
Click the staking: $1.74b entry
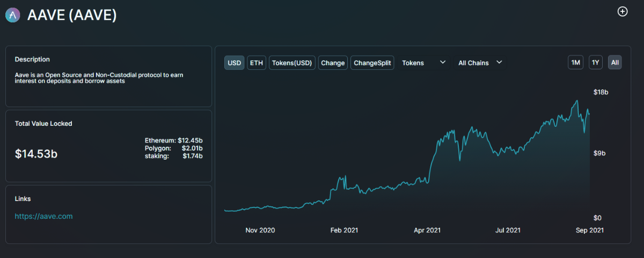pos(173,156)
